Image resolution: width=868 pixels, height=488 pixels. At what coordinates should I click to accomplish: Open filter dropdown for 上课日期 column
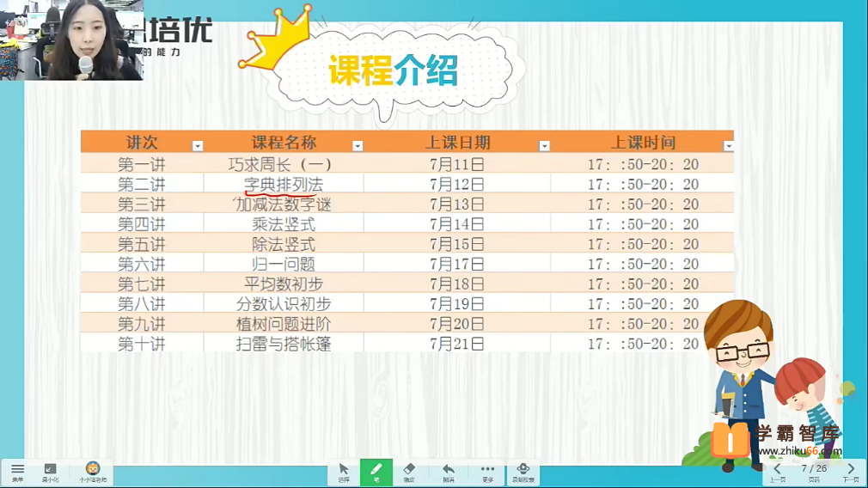point(544,146)
